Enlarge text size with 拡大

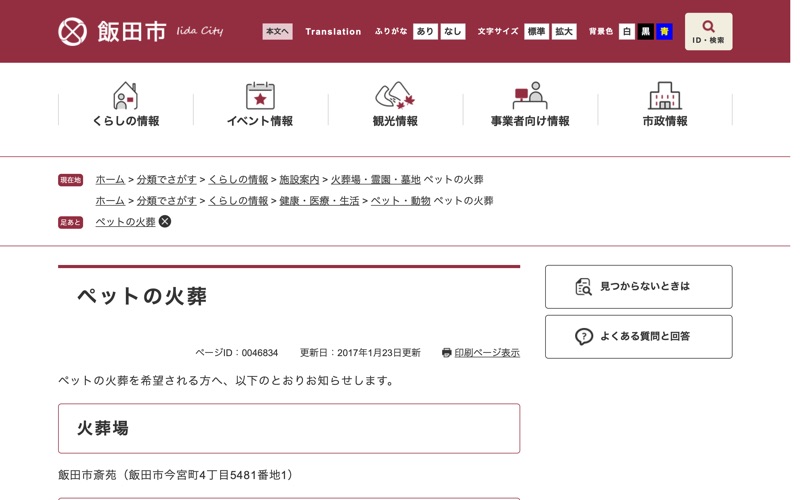pyautogui.click(x=564, y=32)
